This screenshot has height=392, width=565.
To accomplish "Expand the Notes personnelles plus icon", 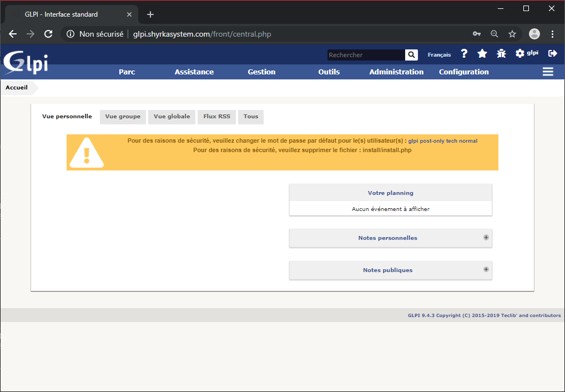I will pos(486,238).
